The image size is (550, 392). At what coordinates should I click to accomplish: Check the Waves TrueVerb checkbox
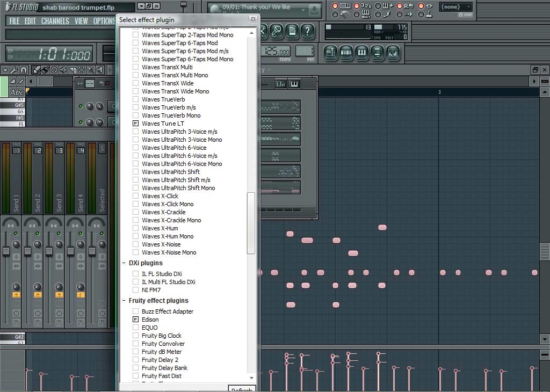[135, 99]
